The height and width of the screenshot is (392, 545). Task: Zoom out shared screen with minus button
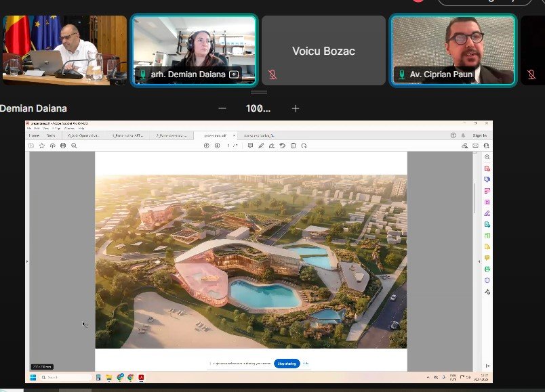[x=222, y=108]
